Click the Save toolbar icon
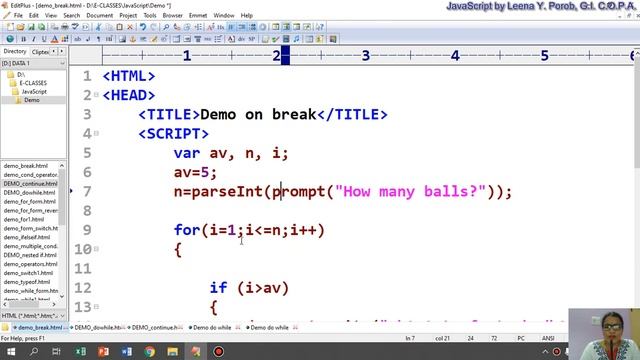 tap(31, 27)
